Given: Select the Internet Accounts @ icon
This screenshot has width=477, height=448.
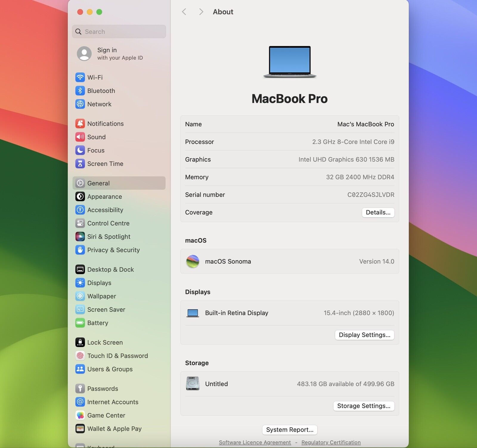Looking at the screenshot, I should [80, 402].
